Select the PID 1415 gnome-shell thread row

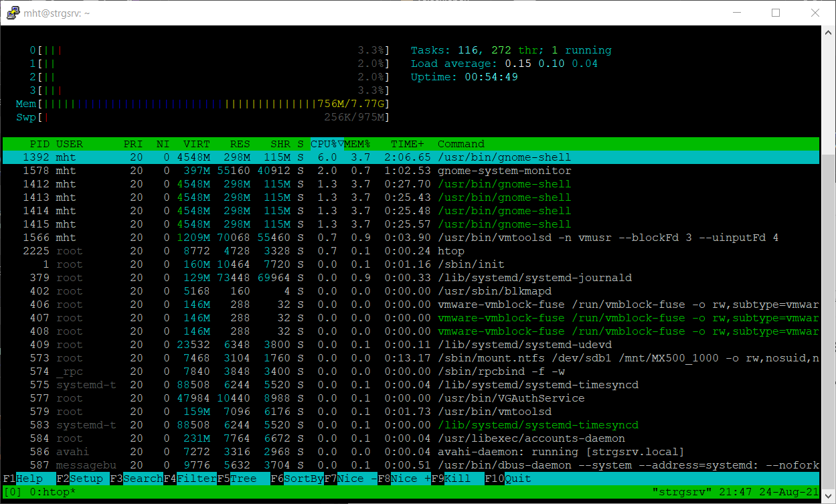point(411,224)
